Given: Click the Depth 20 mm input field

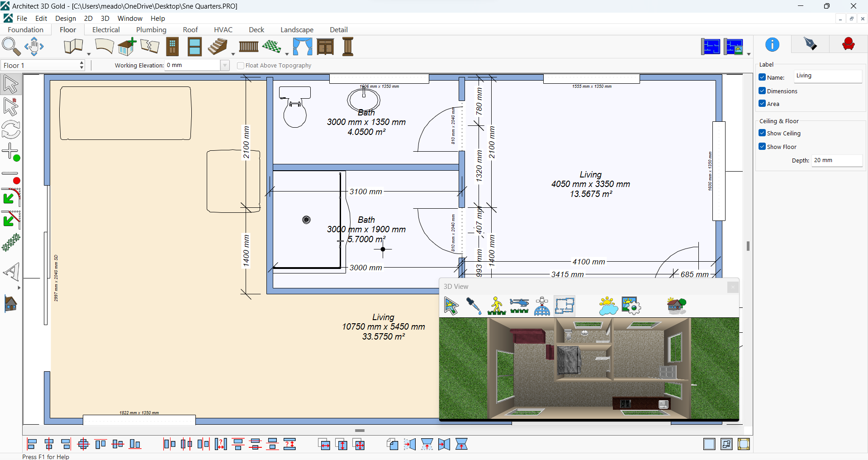Looking at the screenshot, I should [837, 160].
